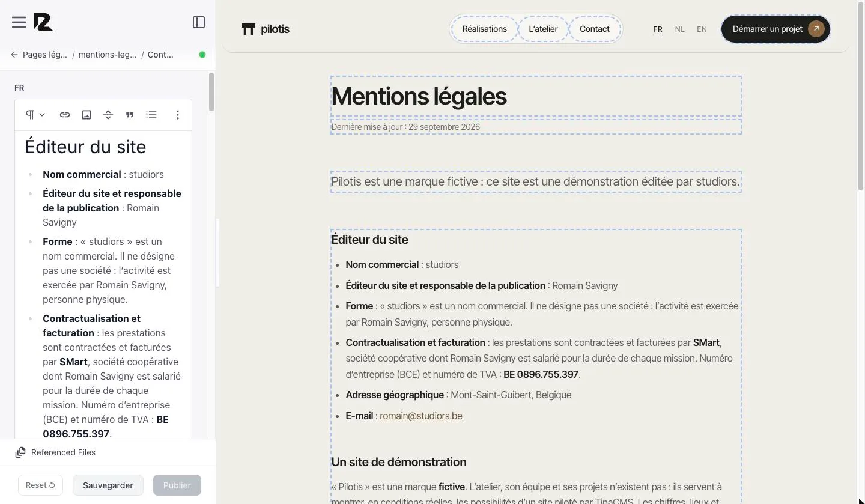Click the Éditeur du site heading in the editor
The width and height of the screenshot is (865, 504).
(85, 147)
